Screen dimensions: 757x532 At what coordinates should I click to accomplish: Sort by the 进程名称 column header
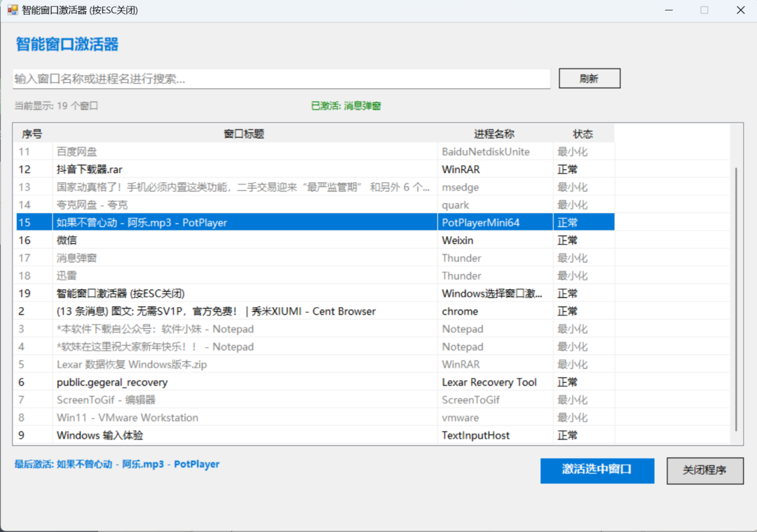pos(494,134)
